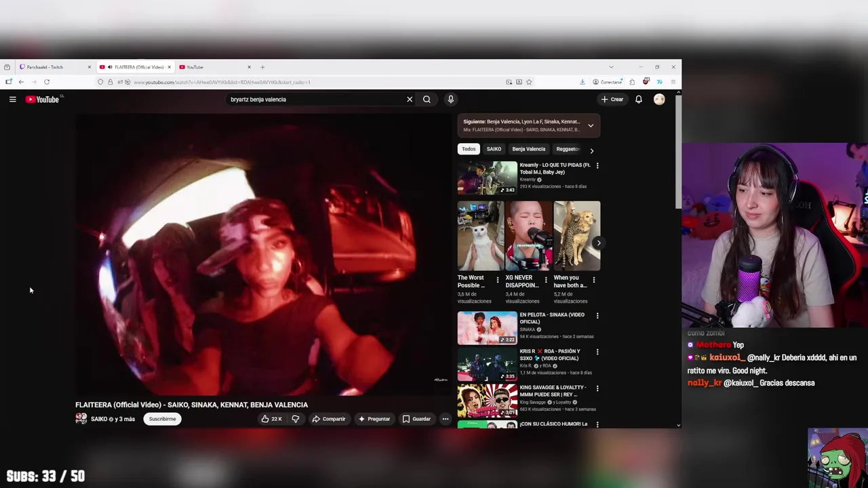Expand the Siguiente mix playlist panel
This screenshot has height=488, width=868.
591,125
